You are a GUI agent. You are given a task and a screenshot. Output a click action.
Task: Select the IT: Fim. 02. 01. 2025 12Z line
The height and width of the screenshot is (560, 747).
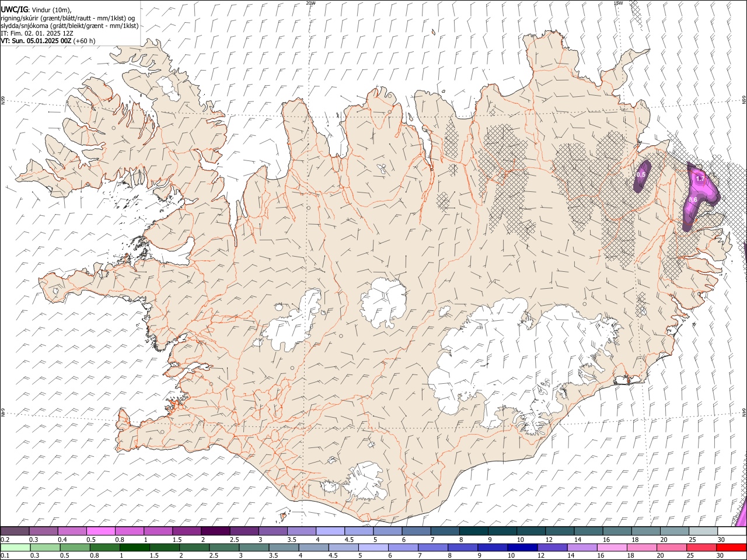[x=36, y=33]
